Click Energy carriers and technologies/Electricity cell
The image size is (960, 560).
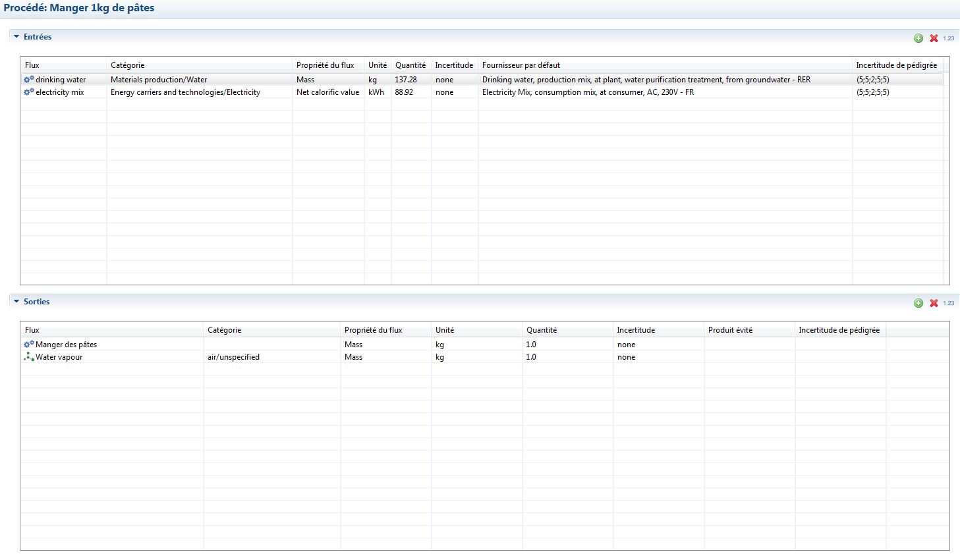tap(199, 92)
